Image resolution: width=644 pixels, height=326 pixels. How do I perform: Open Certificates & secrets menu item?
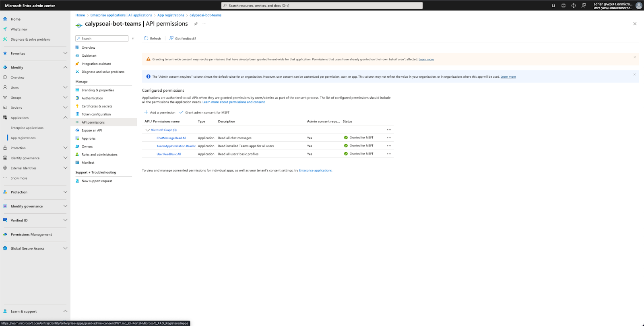97,106
